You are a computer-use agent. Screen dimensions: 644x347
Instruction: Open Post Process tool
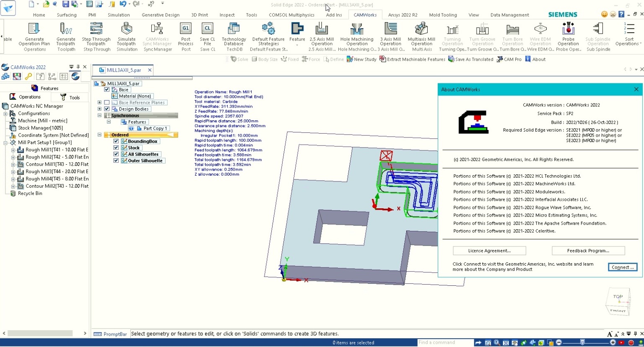(186, 29)
